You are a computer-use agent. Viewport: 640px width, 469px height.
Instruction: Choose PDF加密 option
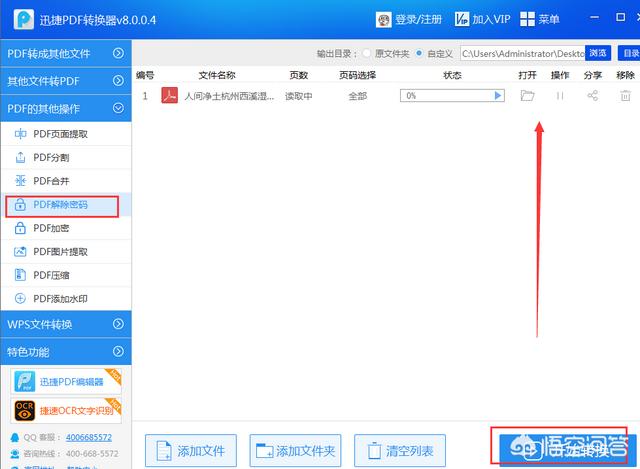point(66,228)
